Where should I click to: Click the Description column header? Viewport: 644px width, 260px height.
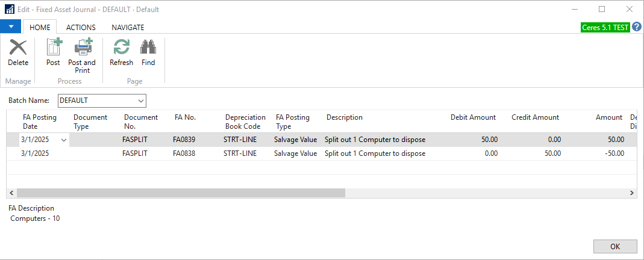click(x=345, y=117)
